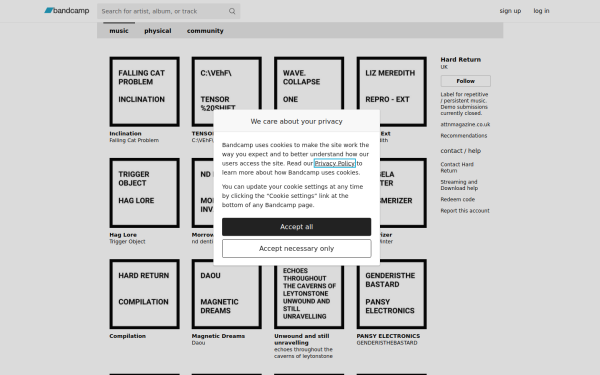Open the Privacy Policy link in cookie dialog
The image size is (600, 375).
(334, 163)
